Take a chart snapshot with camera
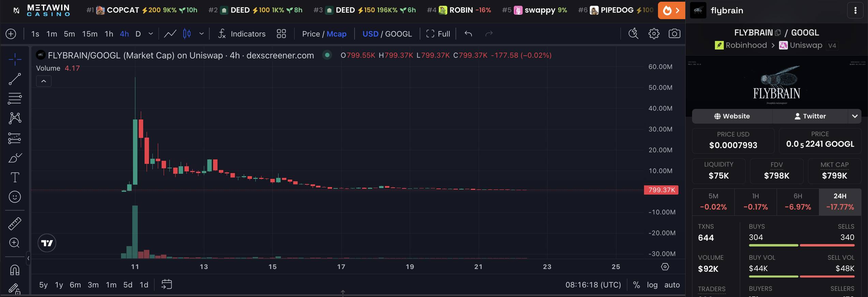868x297 pixels. (x=674, y=33)
